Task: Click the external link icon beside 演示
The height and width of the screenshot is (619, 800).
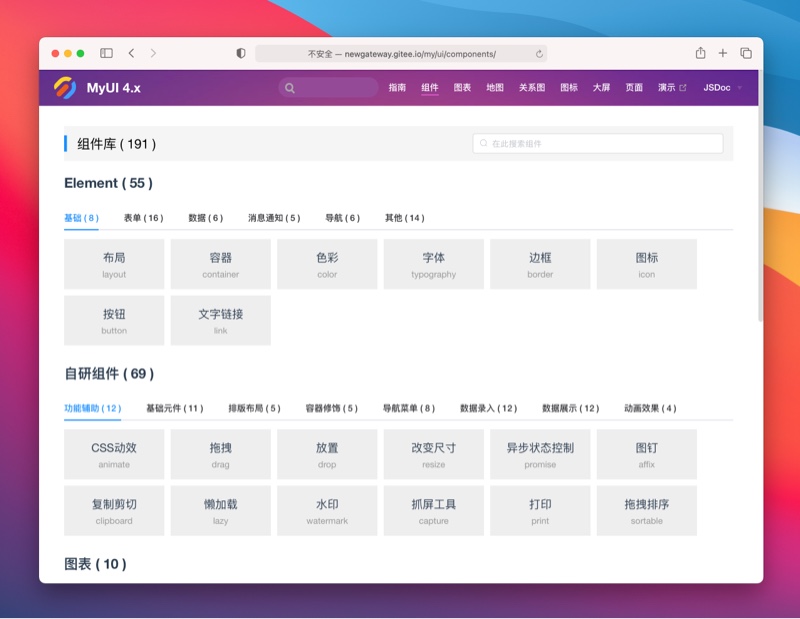Action: 683,88
